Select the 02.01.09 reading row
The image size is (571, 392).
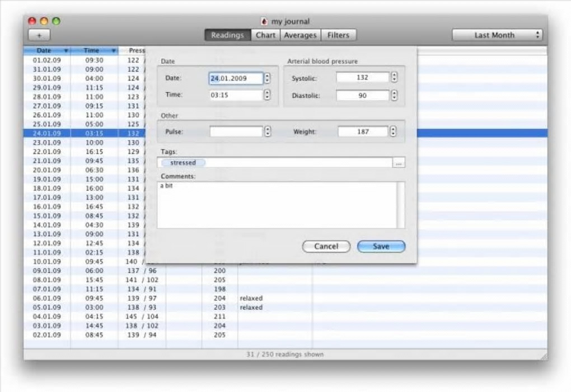click(x=285, y=335)
